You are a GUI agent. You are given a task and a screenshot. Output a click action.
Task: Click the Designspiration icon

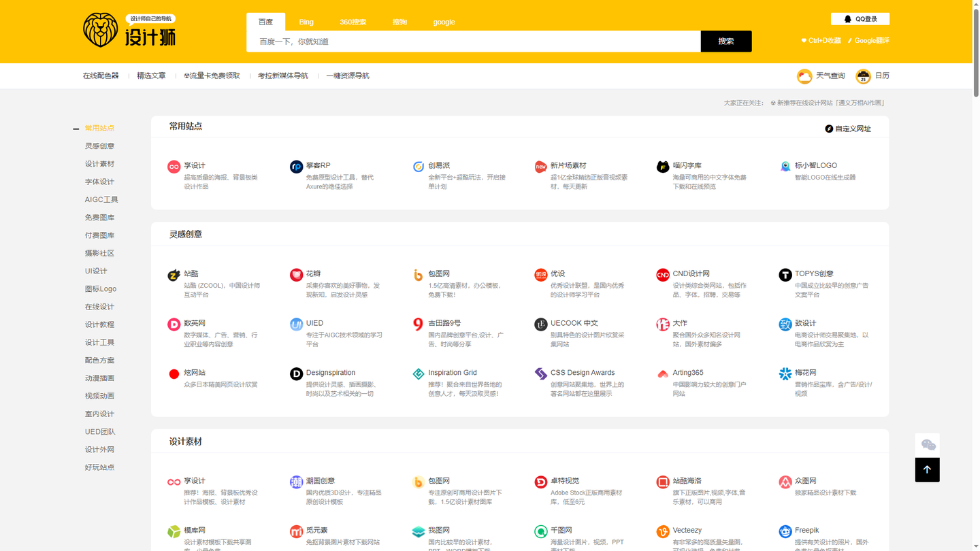[296, 374]
